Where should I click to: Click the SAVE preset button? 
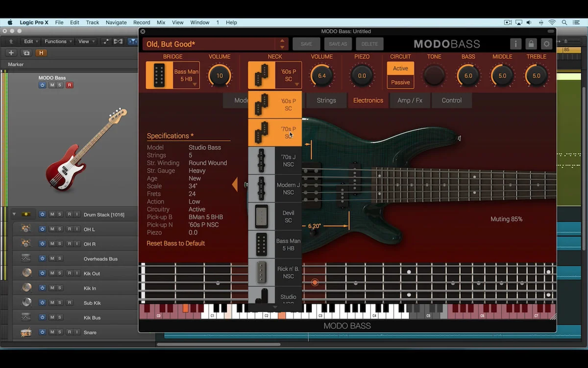pyautogui.click(x=306, y=44)
